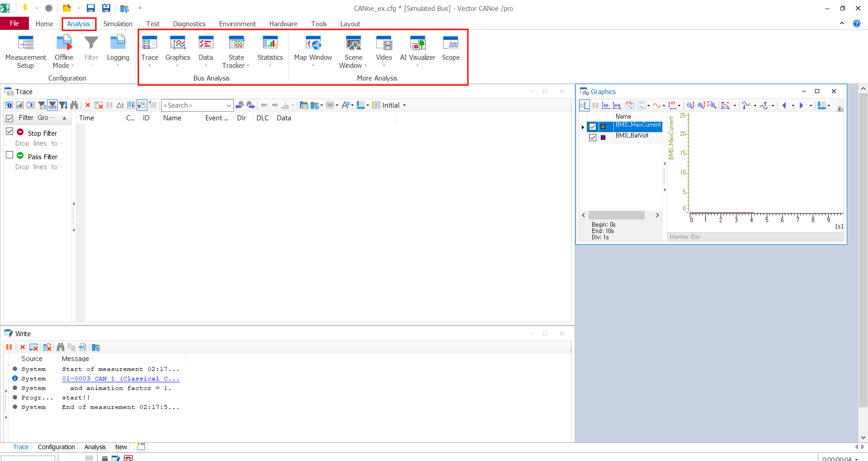Toggle the Filter Group checkbox

pyautogui.click(x=9, y=118)
